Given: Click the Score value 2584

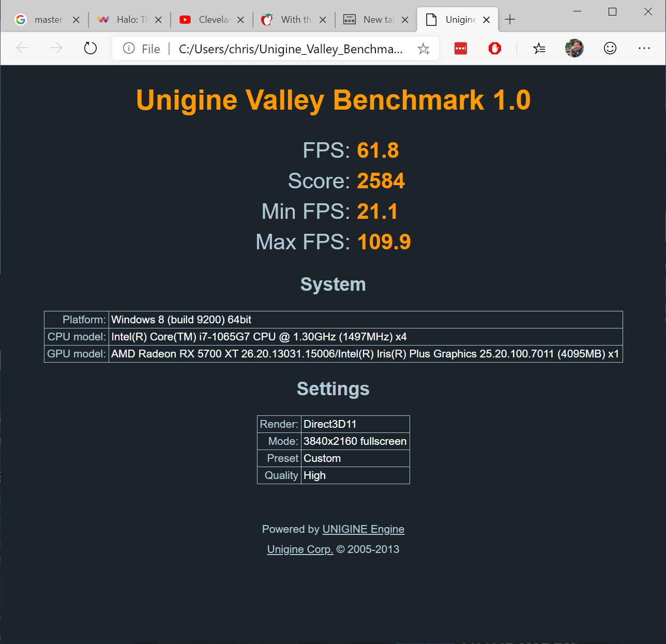Looking at the screenshot, I should coord(381,181).
